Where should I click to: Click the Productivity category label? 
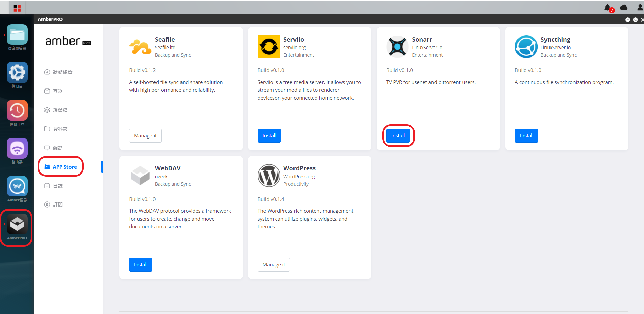[x=296, y=184]
